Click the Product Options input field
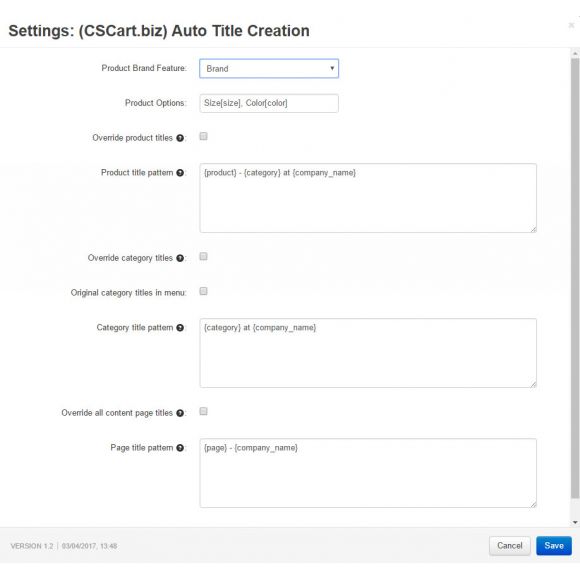Image resolution: width=580 pixels, height=580 pixels. click(x=269, y=103)
